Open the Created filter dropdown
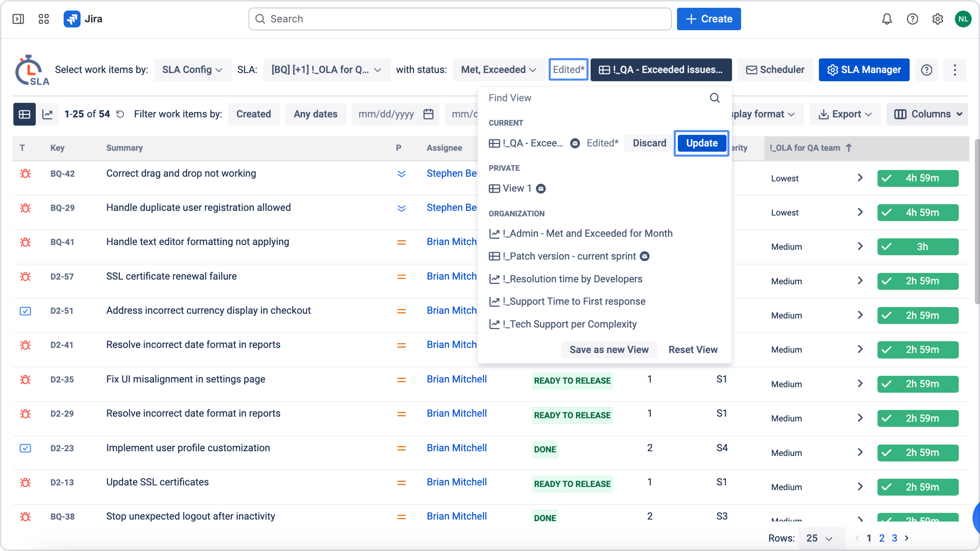 click(254, 114)
